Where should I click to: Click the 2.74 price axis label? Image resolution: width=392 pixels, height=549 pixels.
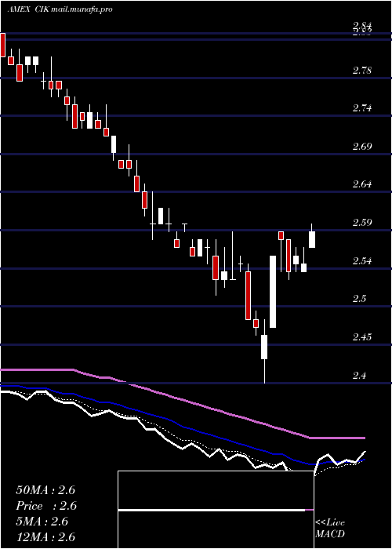(x=362, y=108)
